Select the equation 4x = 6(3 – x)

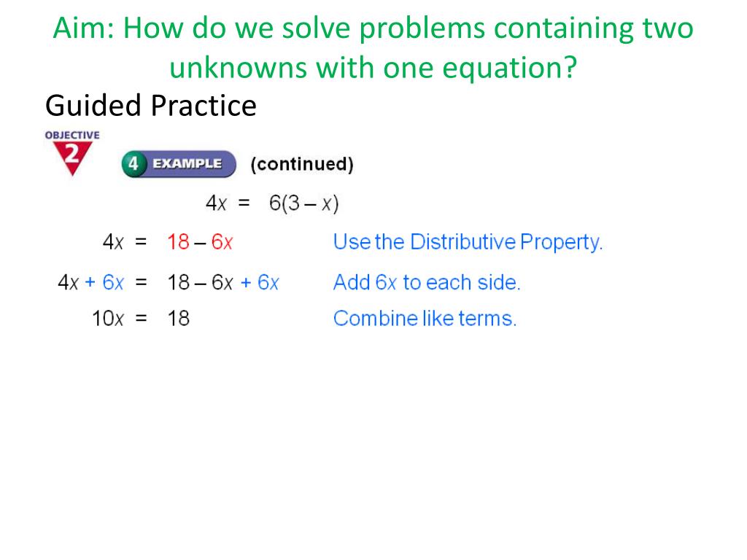[272, 203]
